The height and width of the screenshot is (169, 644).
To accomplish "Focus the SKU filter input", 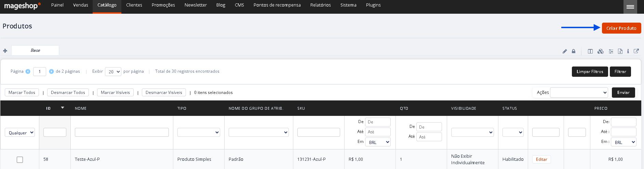I will 319,132.
